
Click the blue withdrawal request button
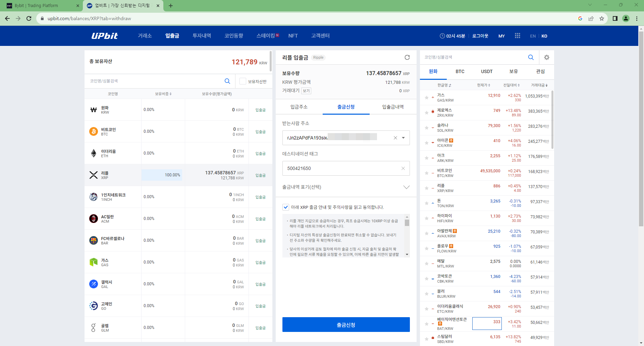click(x=346, y=325)
